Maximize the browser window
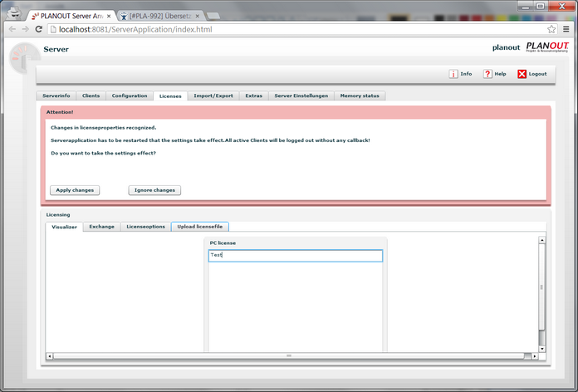 pyautogui.click(x=541, y=7)
